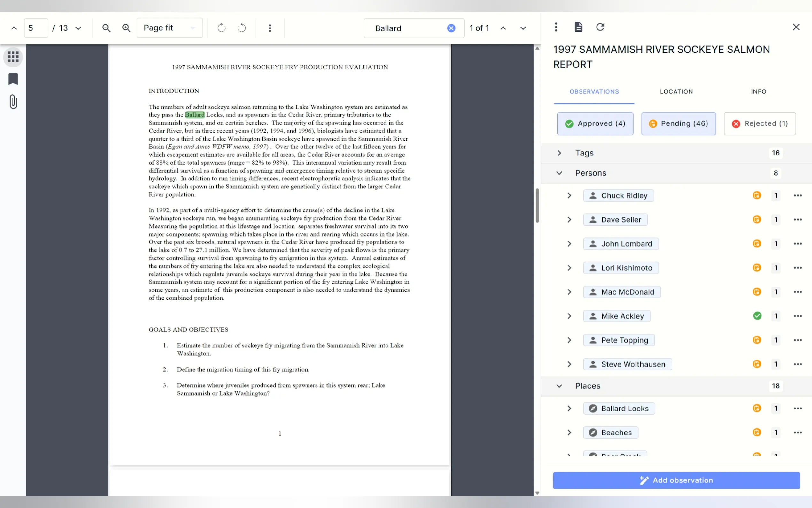
Task: Click the zoom out magnifier
Action: pos(106,28)
